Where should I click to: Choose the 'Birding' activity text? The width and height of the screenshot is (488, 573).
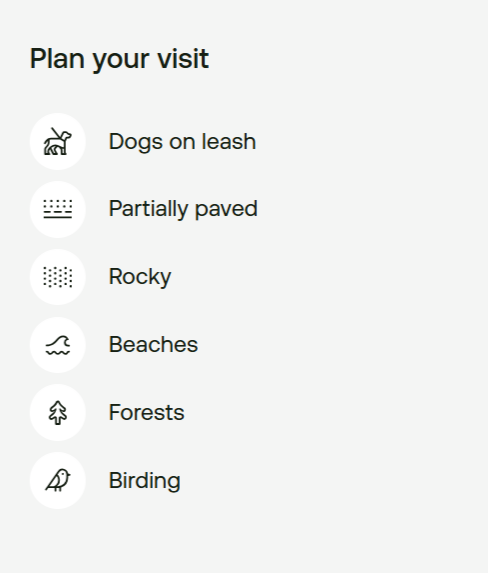[x=145, y=481]
